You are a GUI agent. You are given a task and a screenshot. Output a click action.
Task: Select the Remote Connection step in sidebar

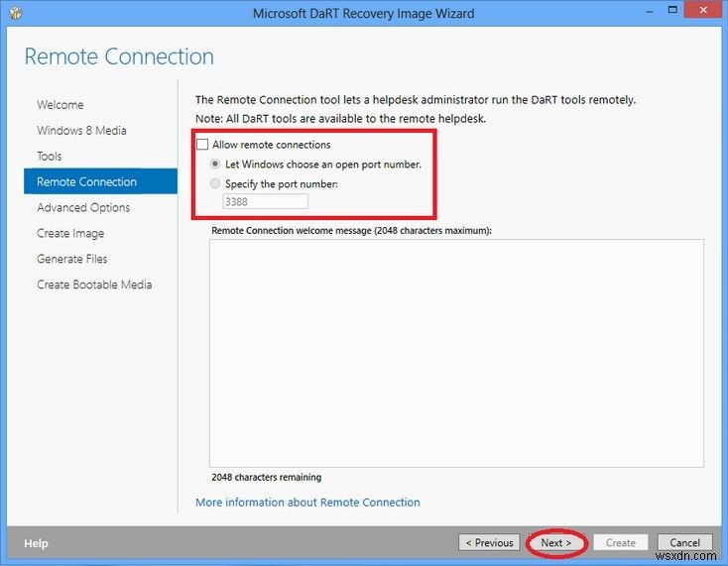pos(100,181)
